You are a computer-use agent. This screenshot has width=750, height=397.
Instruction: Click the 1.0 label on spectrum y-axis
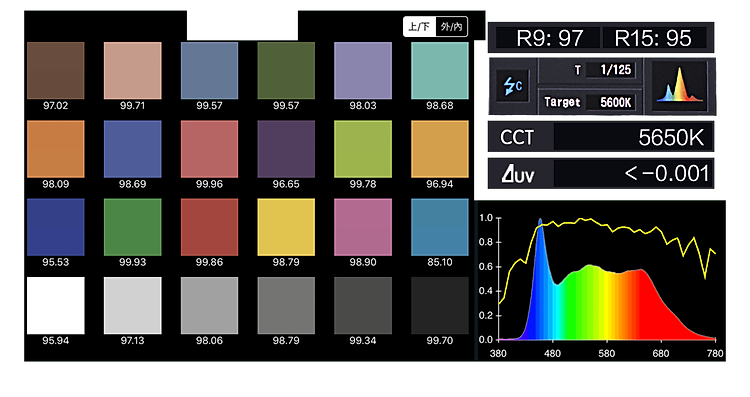[485, 218]
